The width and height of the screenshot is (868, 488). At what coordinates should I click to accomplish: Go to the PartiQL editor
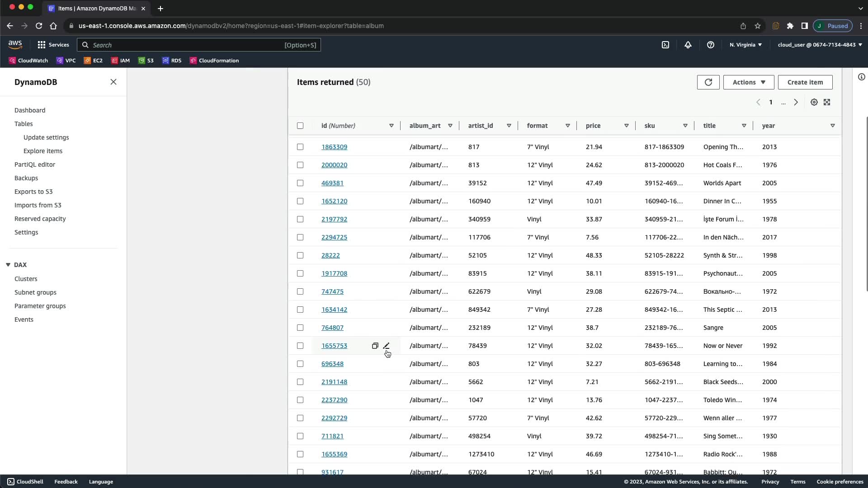coord(35,164)
